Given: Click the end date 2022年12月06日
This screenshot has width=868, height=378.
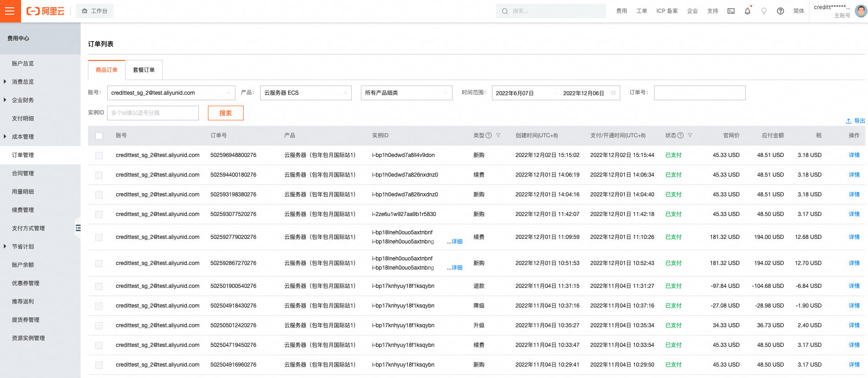Looking at the screenshot, I should (584, 93).
